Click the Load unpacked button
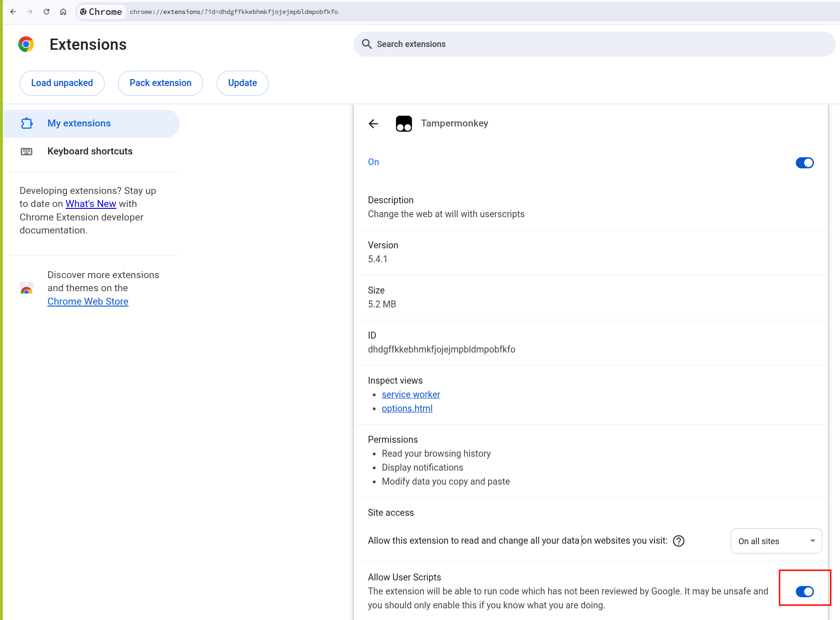This screenshot has height=620, width=840. click(62, 83)
